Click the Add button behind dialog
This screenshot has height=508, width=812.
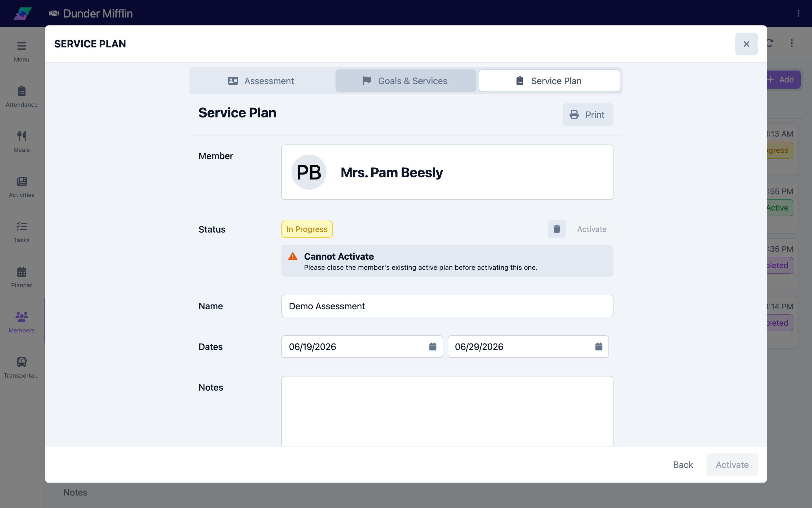click(784, 80)
